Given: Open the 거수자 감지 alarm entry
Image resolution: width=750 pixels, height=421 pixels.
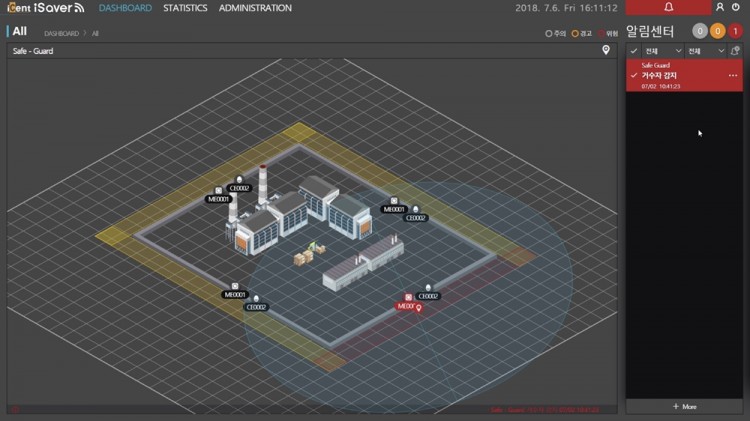Looking at the screenshot, I should click(684, 75).
